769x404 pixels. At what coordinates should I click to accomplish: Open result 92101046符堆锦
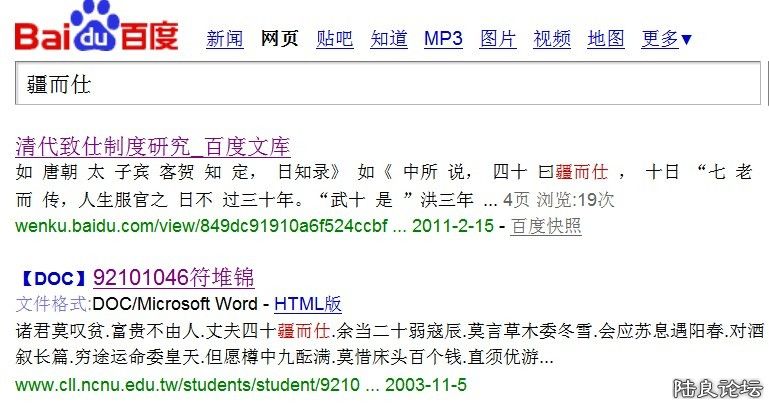click(174, 278)
